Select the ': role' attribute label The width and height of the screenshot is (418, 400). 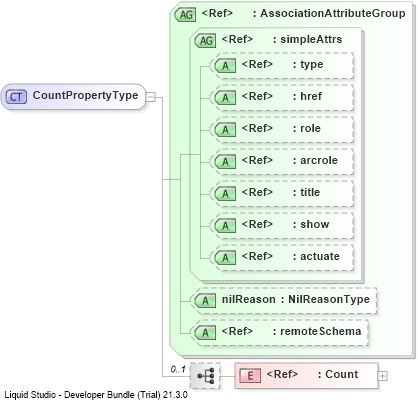point(307,128)
